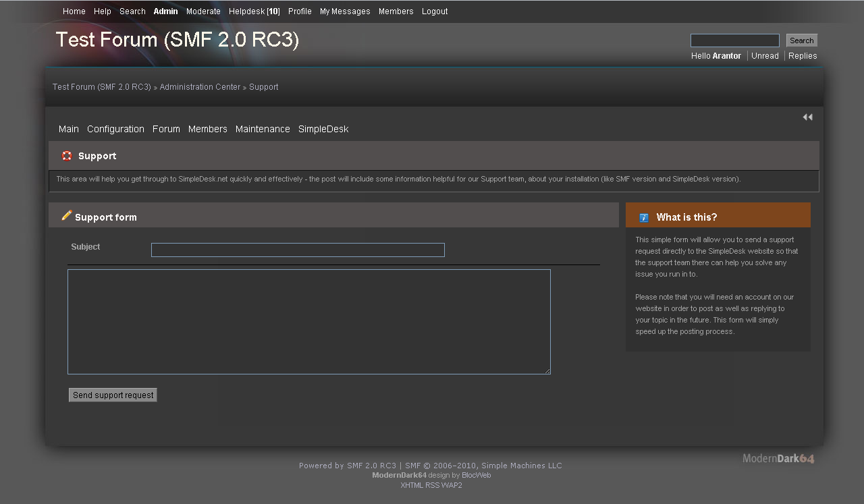The width and height of the screenshot is (864, 504).
Task: Click the info icon beside What is this?
Action: click(x=644, y=217)
